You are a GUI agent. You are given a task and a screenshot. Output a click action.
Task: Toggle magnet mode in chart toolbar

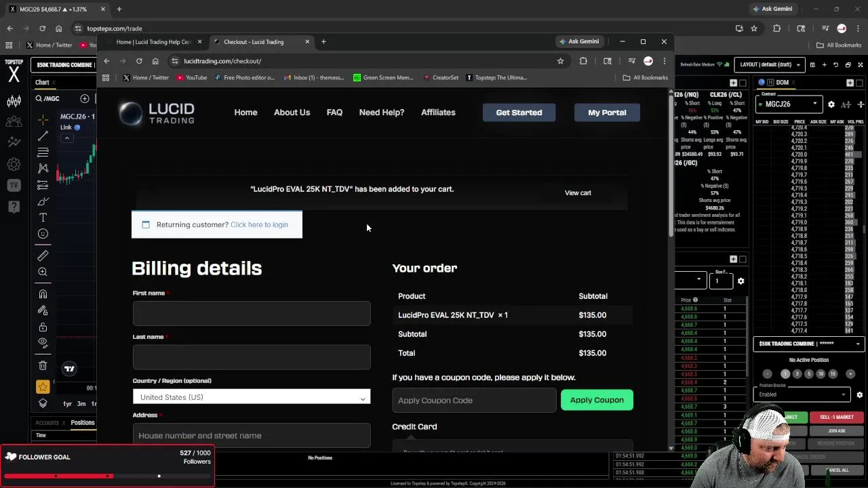43,294
